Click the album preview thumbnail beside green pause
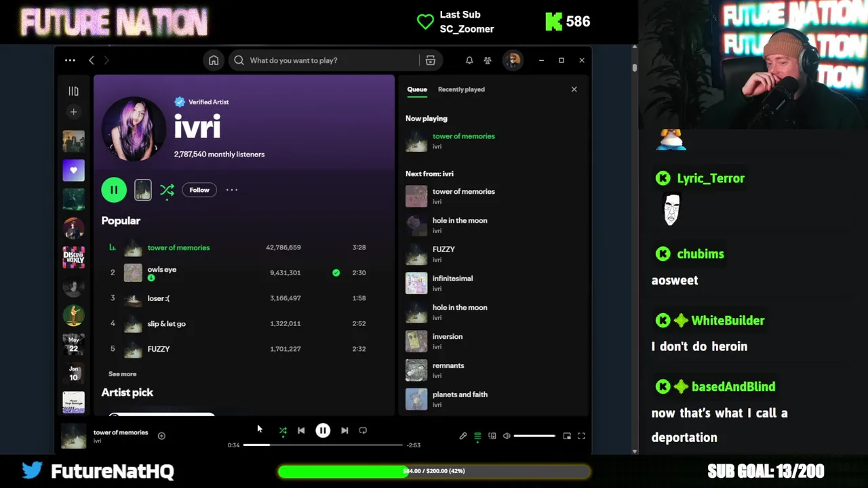 pyautogui.click(x=142, y=190)
